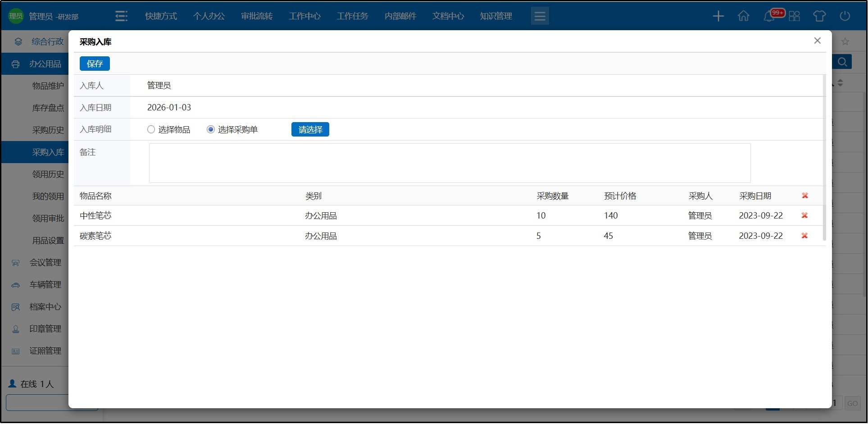Viewport: 868px width, 424px height.
Task: Open the 工作中心 top menu
Action: pyautogui.click(x=304, y=16)
